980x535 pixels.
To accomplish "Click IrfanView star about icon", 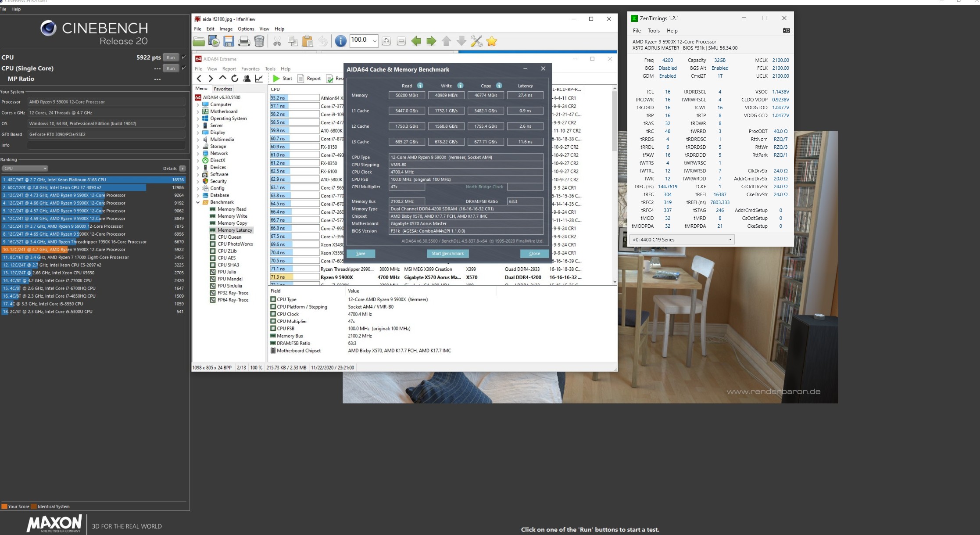I will point(492,41).
